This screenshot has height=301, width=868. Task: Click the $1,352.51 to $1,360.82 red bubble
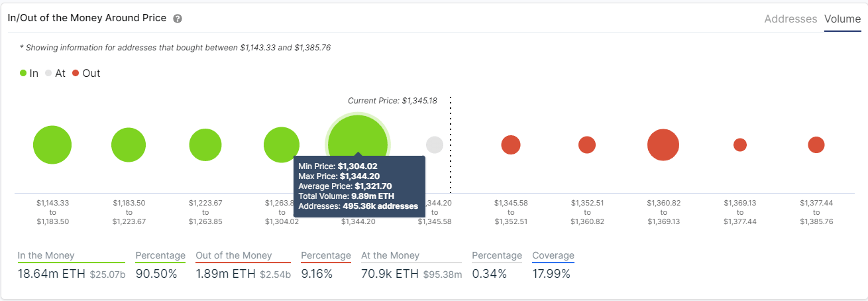(587, 145)
